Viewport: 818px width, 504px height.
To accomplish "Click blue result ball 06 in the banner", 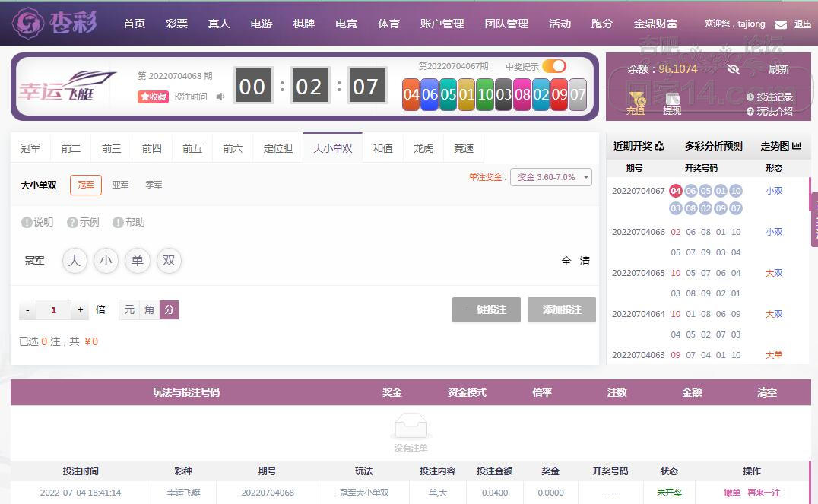I will coord(430,94).
